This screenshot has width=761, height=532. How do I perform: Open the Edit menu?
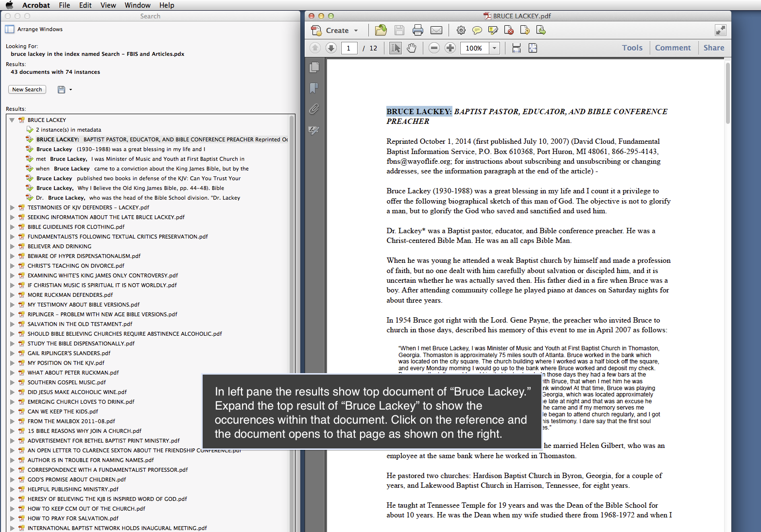(x=86, y=5)
